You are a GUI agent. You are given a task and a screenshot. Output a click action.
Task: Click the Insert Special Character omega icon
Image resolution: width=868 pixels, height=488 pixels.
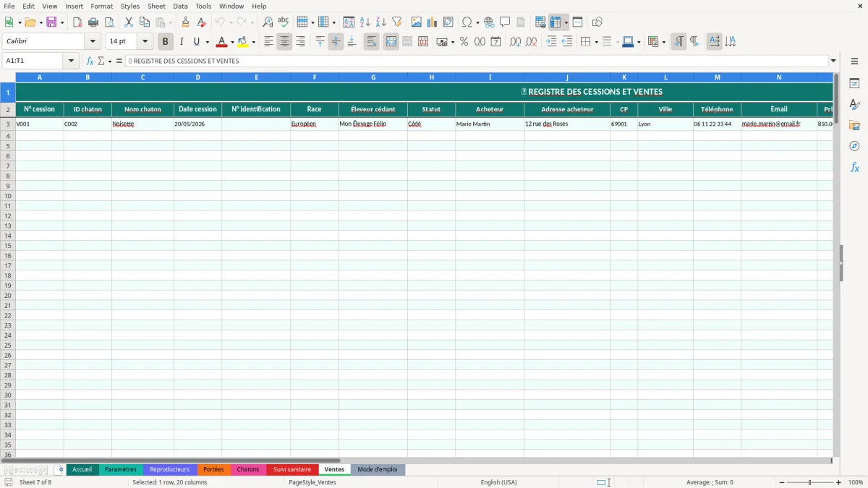(467, 22)
